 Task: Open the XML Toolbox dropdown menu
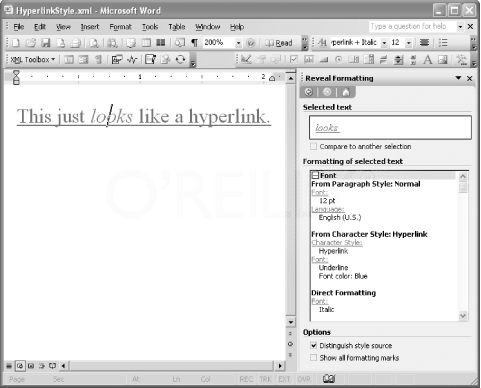tap(33, 60)
